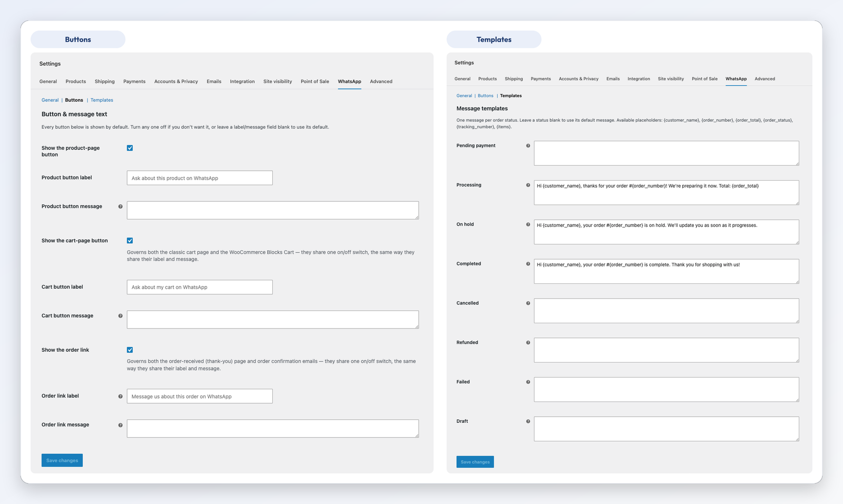Edit the Processing message template text
This screenshot has width=843, height=504.
(666, 193)
